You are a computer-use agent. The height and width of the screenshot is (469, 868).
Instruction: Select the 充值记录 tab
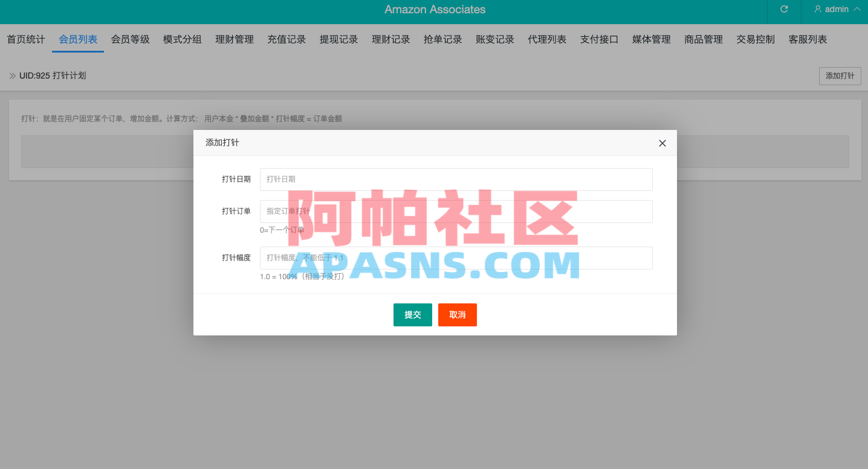pos(287,39)
